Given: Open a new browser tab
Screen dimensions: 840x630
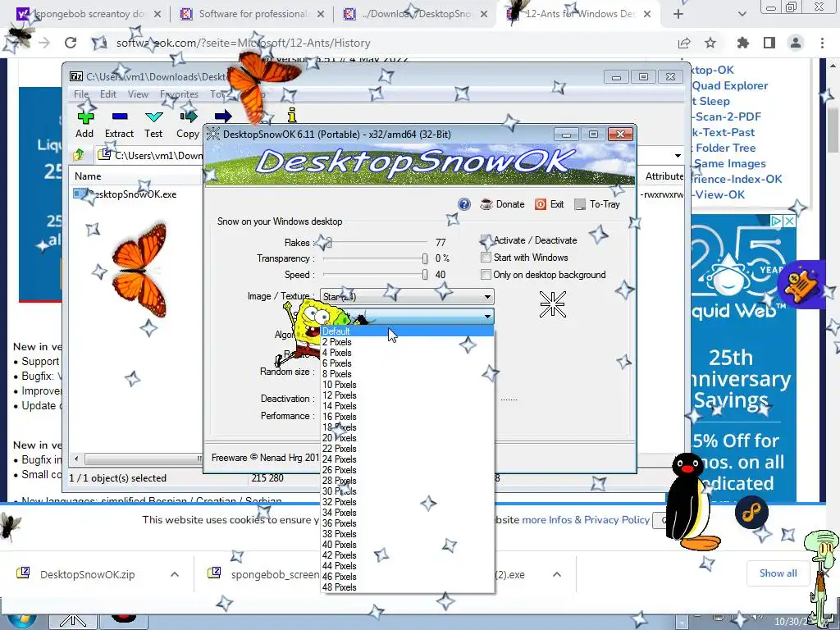Looking at the screenshot, I should click(x=678, y=14).
